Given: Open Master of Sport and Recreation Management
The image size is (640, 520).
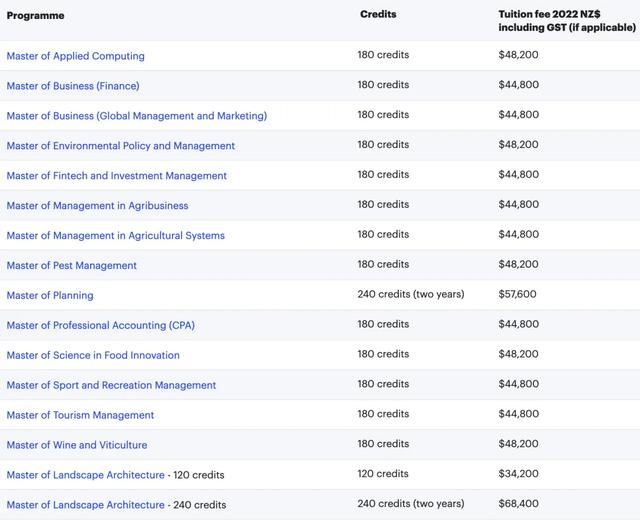Looking at the screenshot, I should coord(111,385).
